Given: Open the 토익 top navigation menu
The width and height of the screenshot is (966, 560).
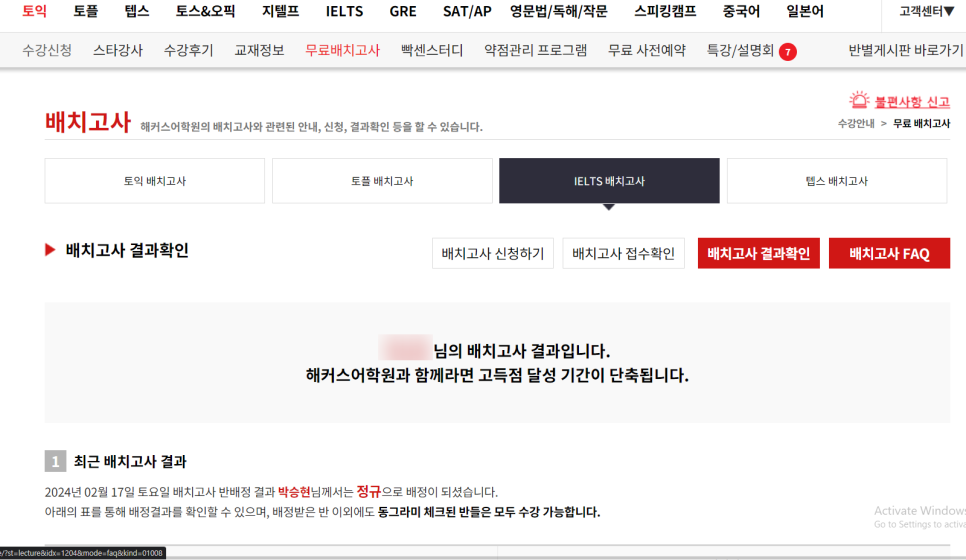Looking at the screenshot, I should 34,11.
